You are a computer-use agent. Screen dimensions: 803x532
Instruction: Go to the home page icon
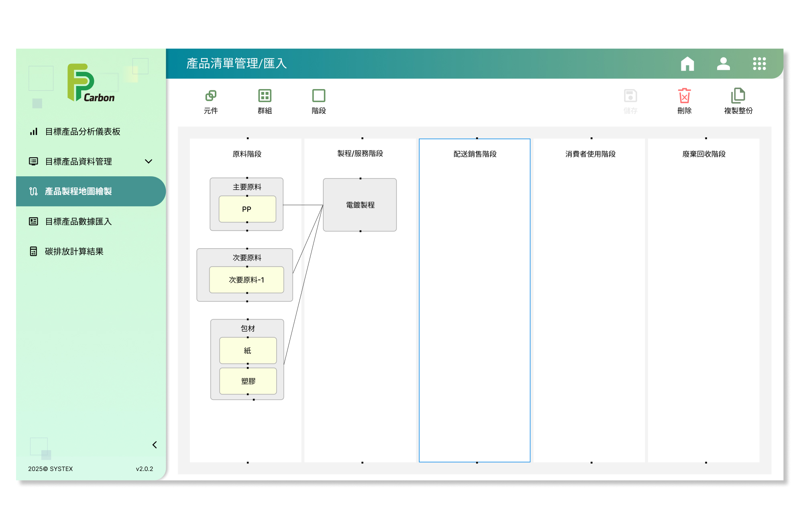click(x=687, y=63)
